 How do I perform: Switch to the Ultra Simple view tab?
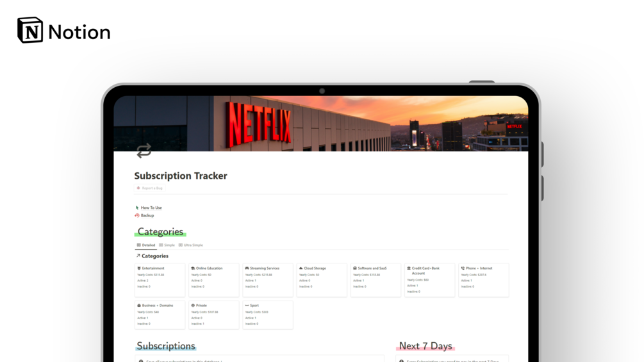pyautogui.click(x=191, y=245)
